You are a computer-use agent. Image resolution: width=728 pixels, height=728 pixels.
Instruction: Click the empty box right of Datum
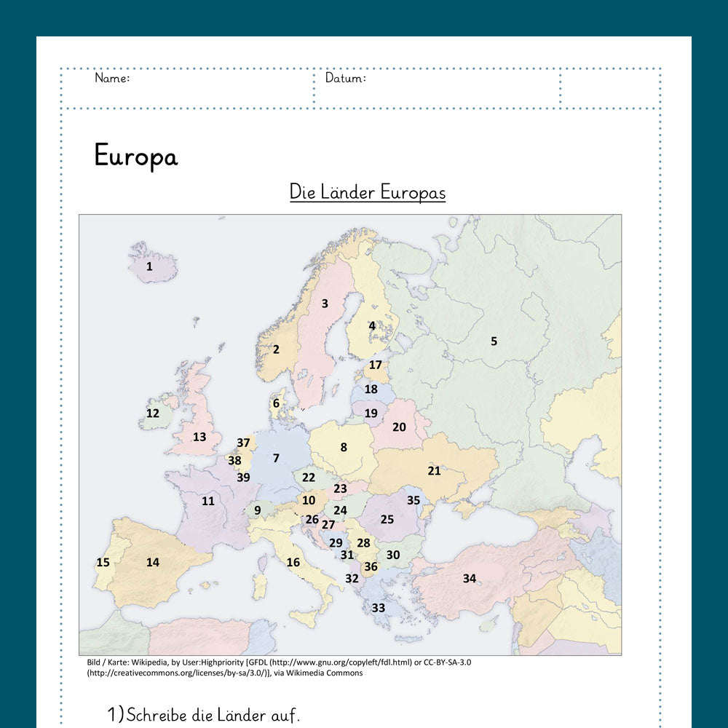[610, 88]
